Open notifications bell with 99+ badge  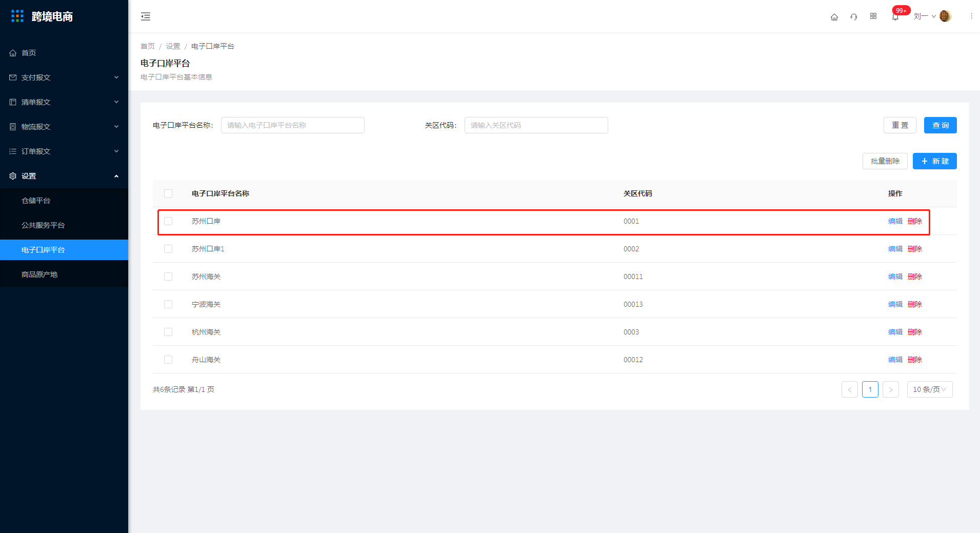(x=895, y=17)
